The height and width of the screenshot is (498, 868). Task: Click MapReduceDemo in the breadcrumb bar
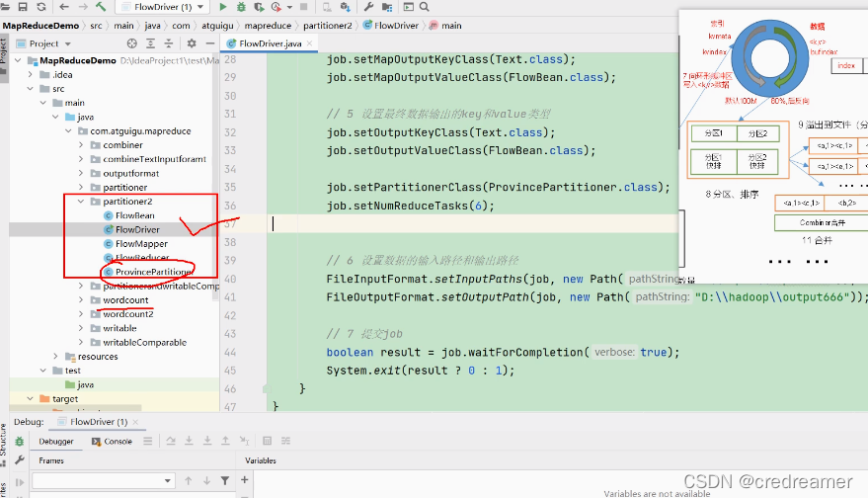click(40, 26)
